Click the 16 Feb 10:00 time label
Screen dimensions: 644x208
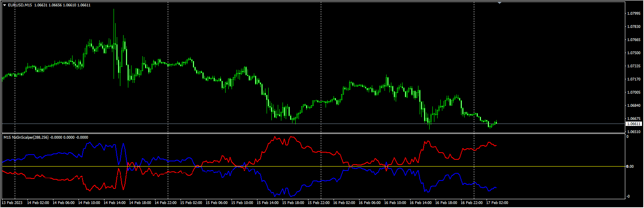point(395,203)
